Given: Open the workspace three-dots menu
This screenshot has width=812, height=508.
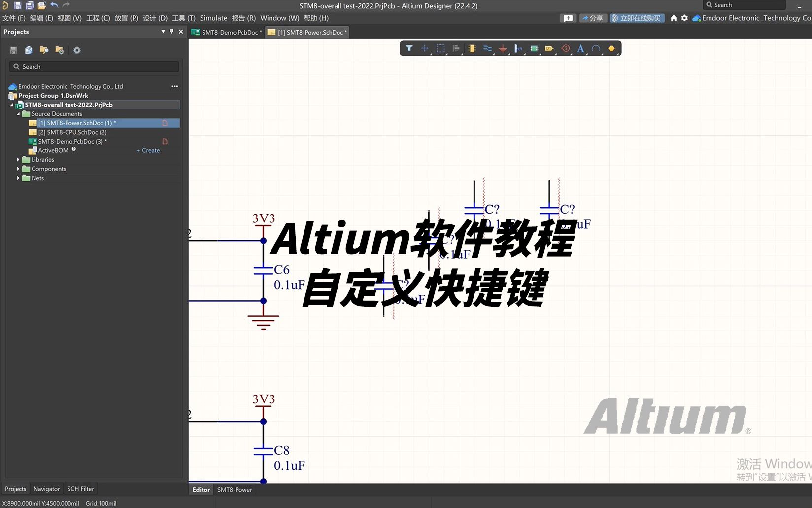Looking at the screenshot, I should click(174, 86).
